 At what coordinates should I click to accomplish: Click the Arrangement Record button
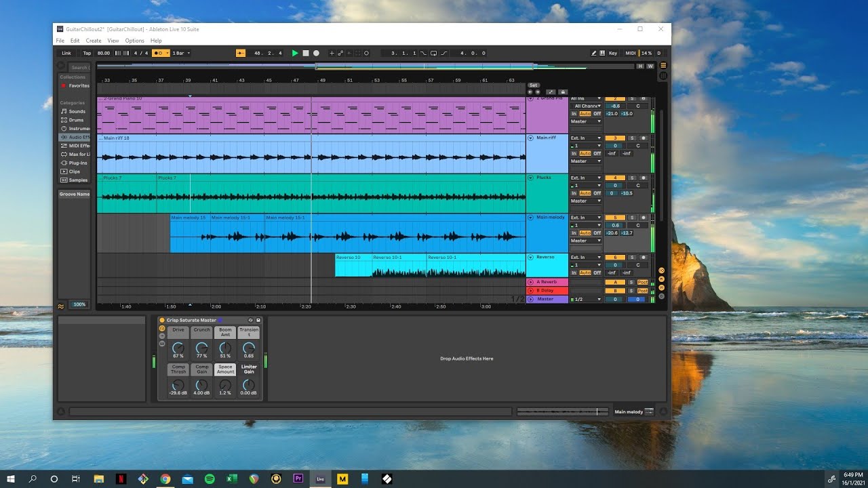[x=316, y=53]
